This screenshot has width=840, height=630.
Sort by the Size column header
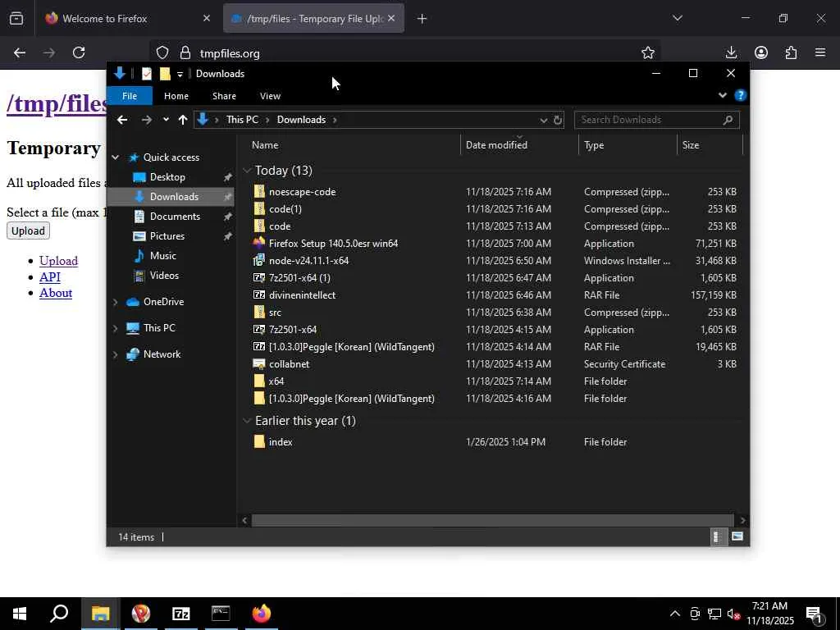710,144
